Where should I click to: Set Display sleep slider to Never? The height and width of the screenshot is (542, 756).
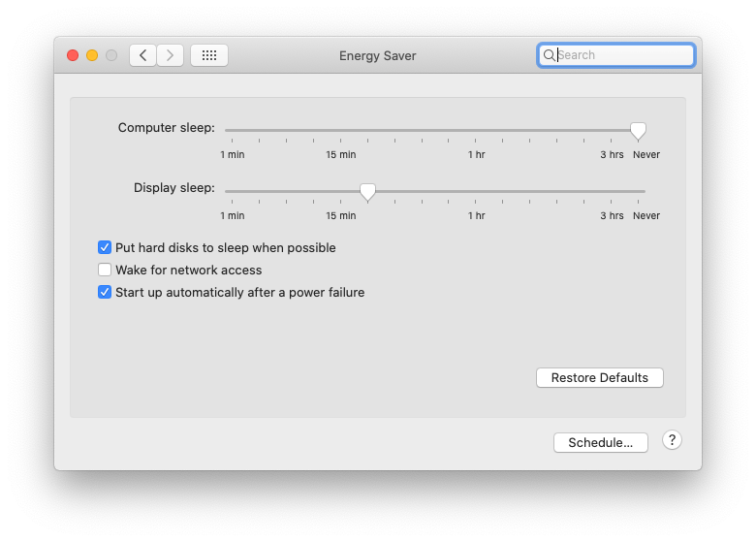point(639,191)
